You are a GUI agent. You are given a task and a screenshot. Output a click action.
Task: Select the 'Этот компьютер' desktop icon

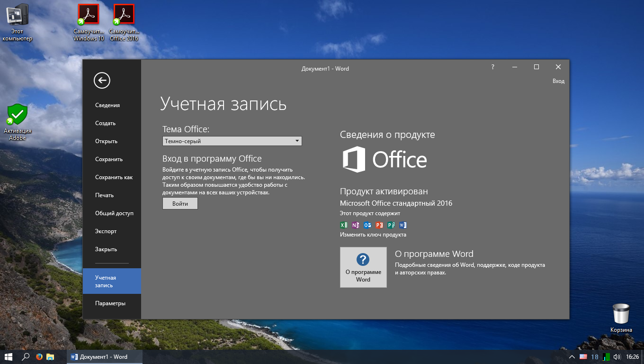17,22
